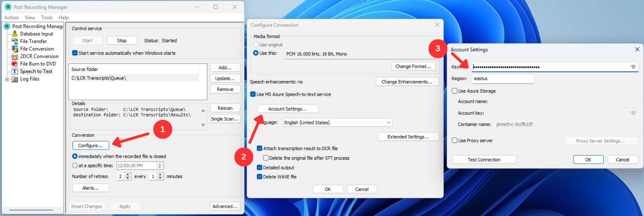Enable the Use Azure Storage checkbox
The image size is (644, 216).
coord(454,91)
